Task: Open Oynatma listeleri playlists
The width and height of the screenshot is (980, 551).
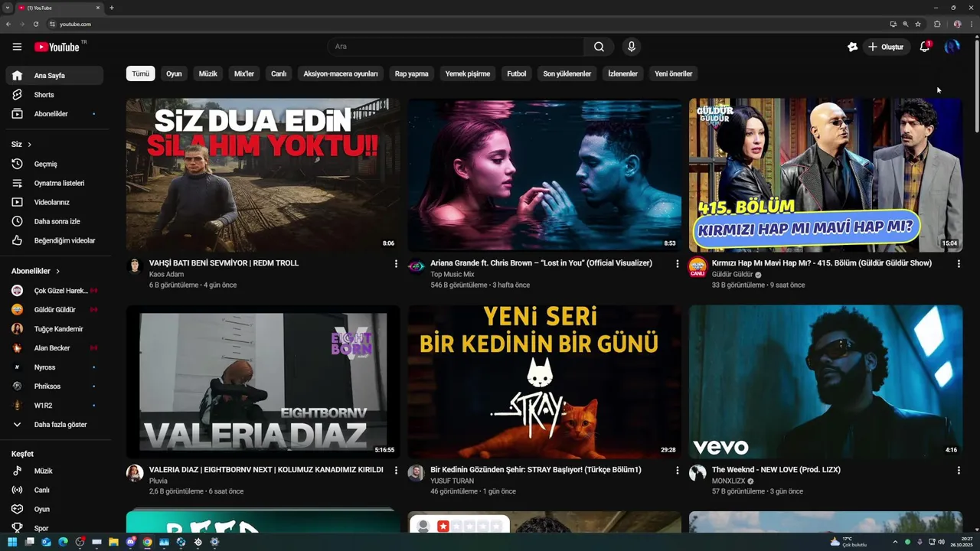Action: [54, 183]
